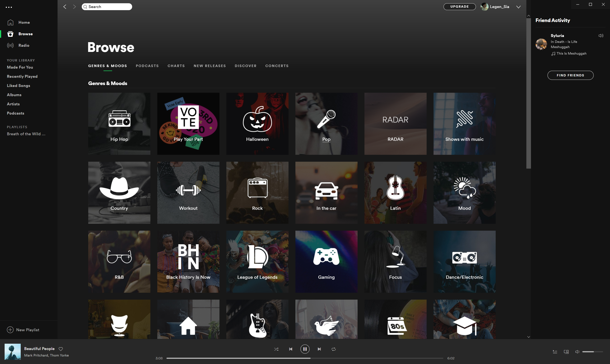Screen dimensions: 610x364
Task: Go forward with the right arrow
Action: [x=74, y=7]
